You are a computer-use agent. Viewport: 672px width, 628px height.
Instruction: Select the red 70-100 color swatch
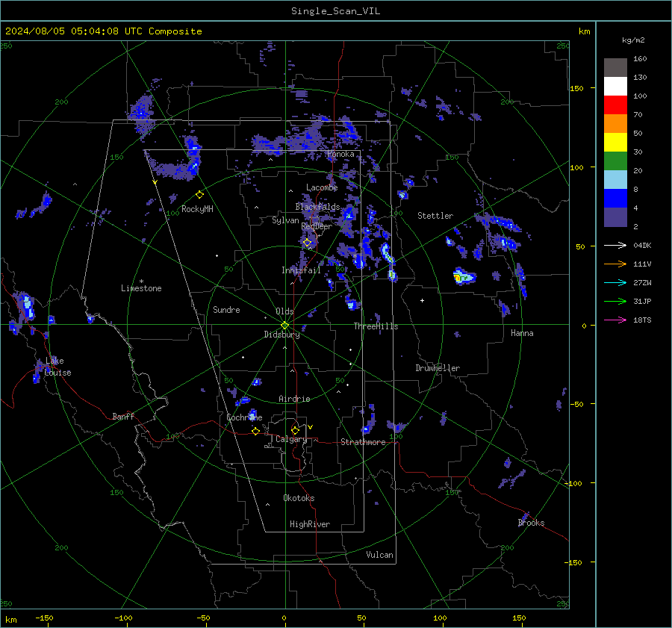click(615, 105)
